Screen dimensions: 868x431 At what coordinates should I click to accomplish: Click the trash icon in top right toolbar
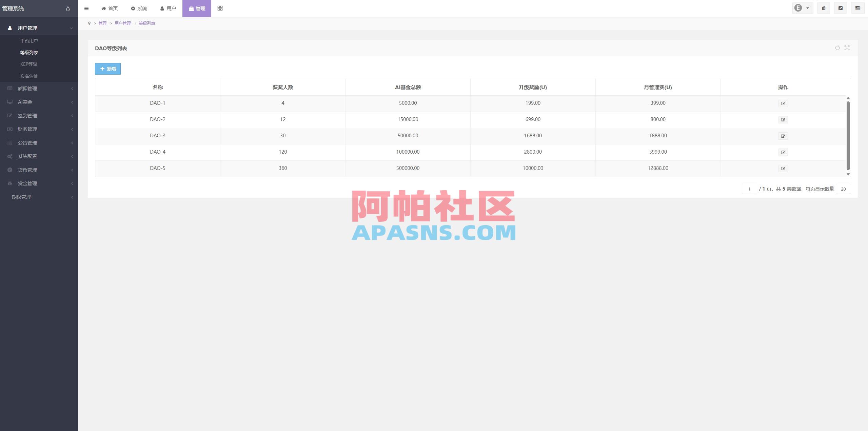pos(824,8)
